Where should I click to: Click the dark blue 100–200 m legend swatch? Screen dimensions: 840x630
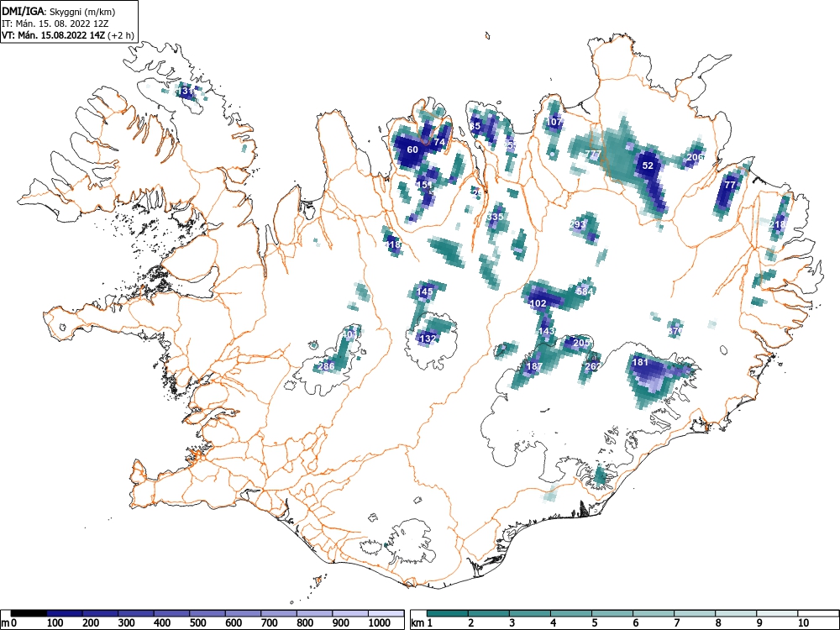pyautogui.click(x=65, y=613)
